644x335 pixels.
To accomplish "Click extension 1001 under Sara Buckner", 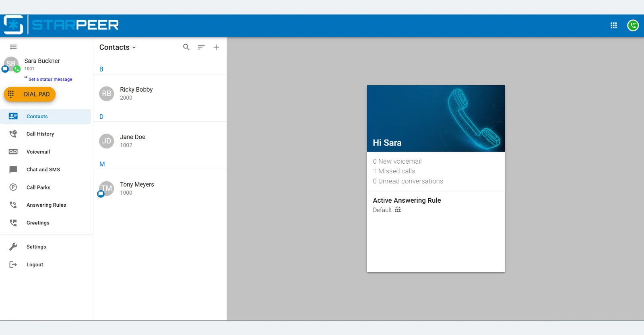I will point(29,68).
